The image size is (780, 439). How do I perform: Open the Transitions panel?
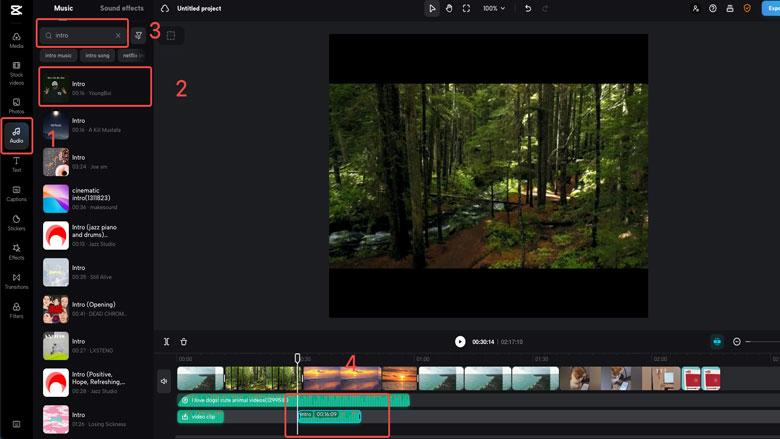point(16,281)
